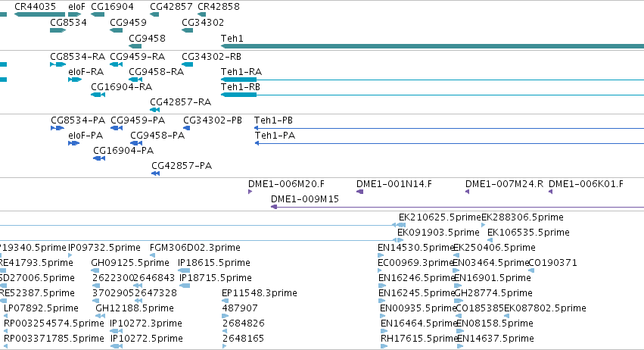Viewport: 644px width, 350px height.
Task: Click the CR42858 gene label
Action: pos(219,7)
